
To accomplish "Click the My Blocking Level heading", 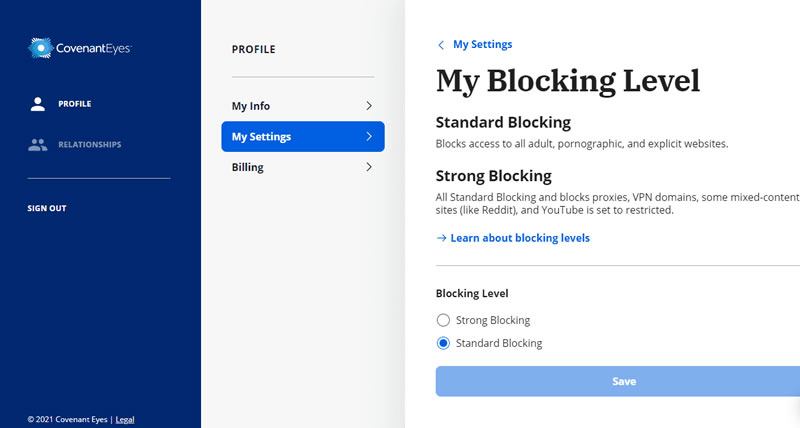I will click(x=568, y=81).
